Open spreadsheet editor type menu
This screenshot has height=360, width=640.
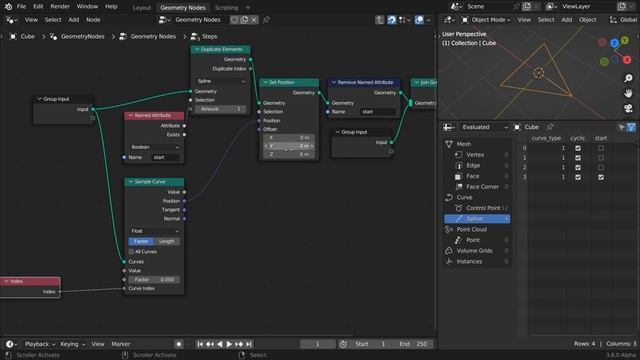pos(449,127)
